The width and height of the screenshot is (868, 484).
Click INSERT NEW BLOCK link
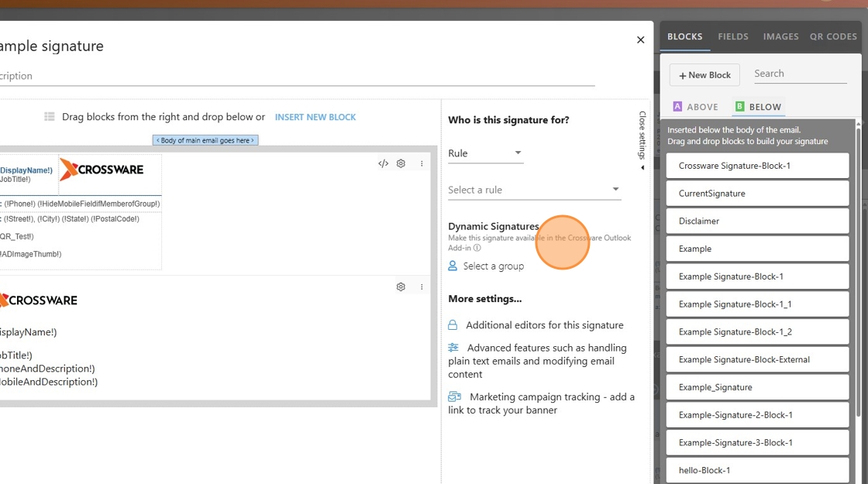point(315,117)
